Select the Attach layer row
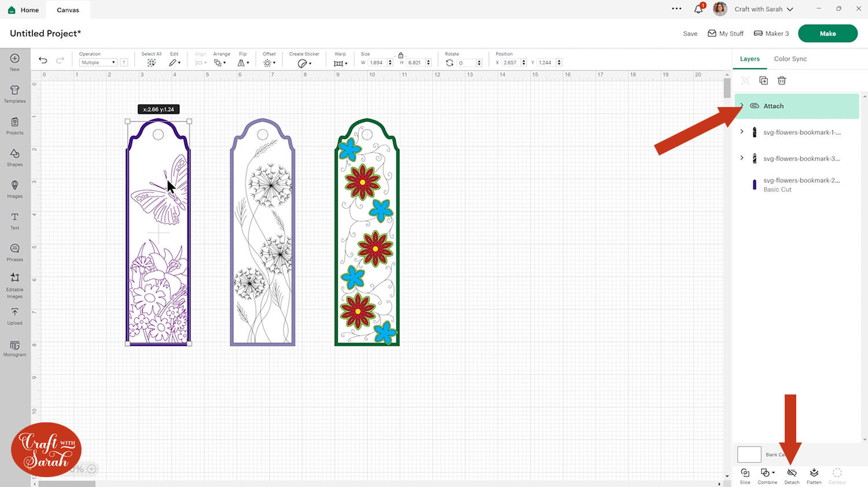Image resolution: width=868 pixels, height=487 pixels. [x=797, y=106]
